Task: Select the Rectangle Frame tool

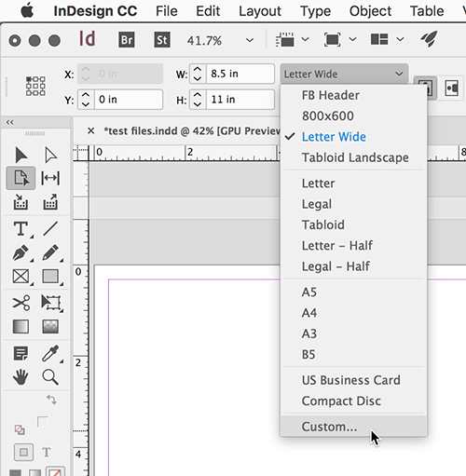Action: coord(21,277)
